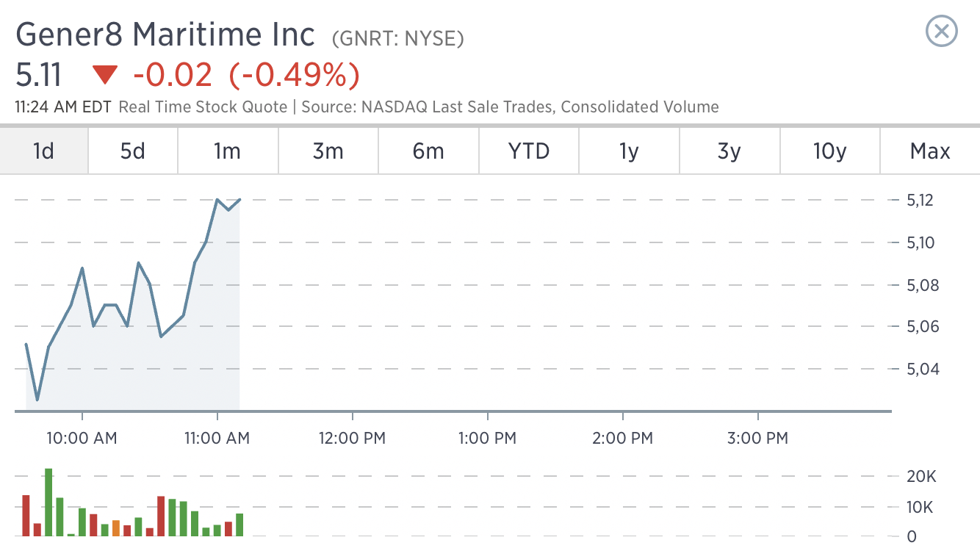Click the tallest green volume bar

tap(48, 502)
